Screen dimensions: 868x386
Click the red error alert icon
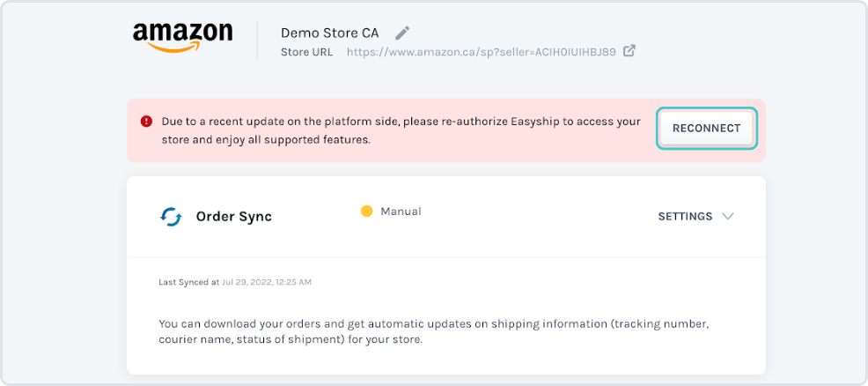pyautogui.click(x=146, y=122)
